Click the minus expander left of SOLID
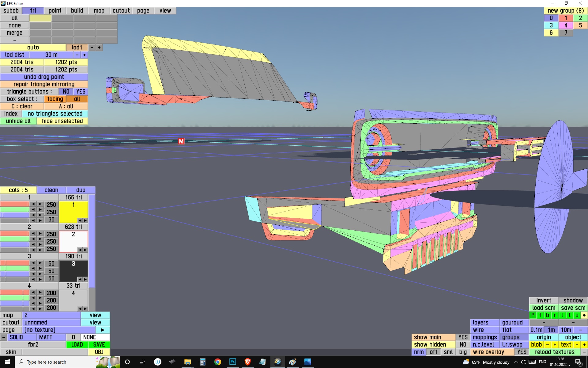The image size is (588, 368). tap(3, 337)
